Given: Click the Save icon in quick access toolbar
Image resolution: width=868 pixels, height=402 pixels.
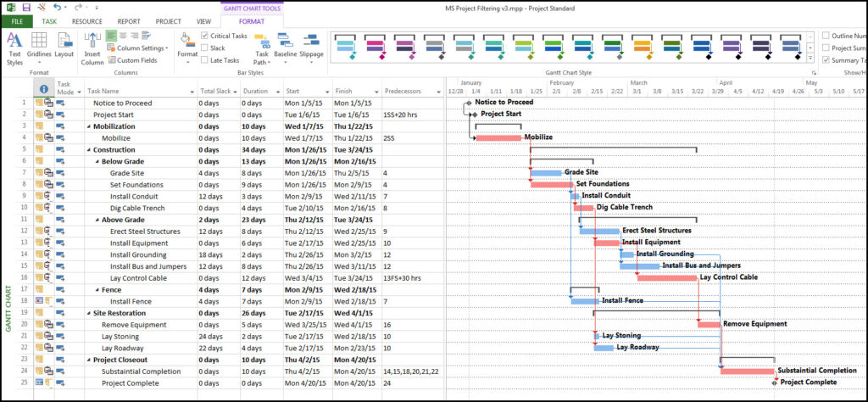Looking at the screenshot, I should [x=26, y=8].
